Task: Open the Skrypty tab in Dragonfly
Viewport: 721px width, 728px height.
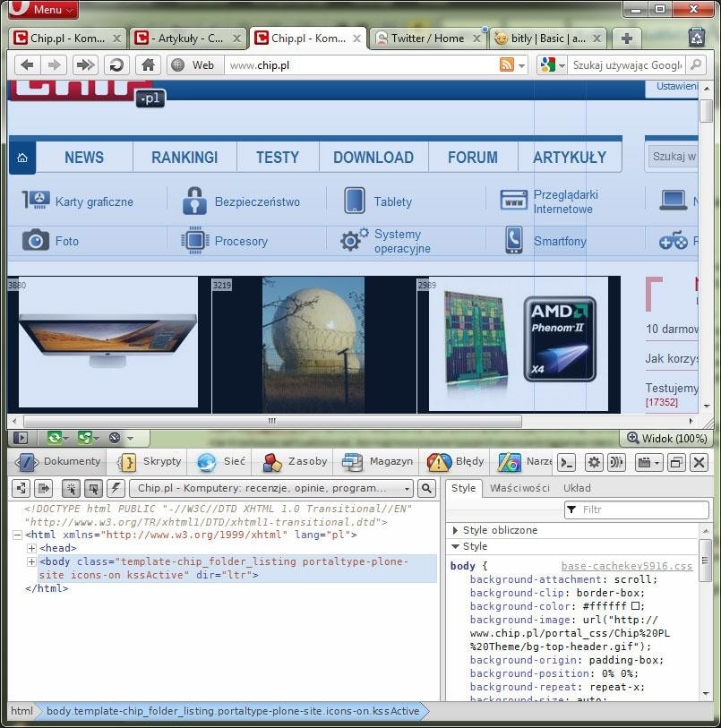Action: 150,462
